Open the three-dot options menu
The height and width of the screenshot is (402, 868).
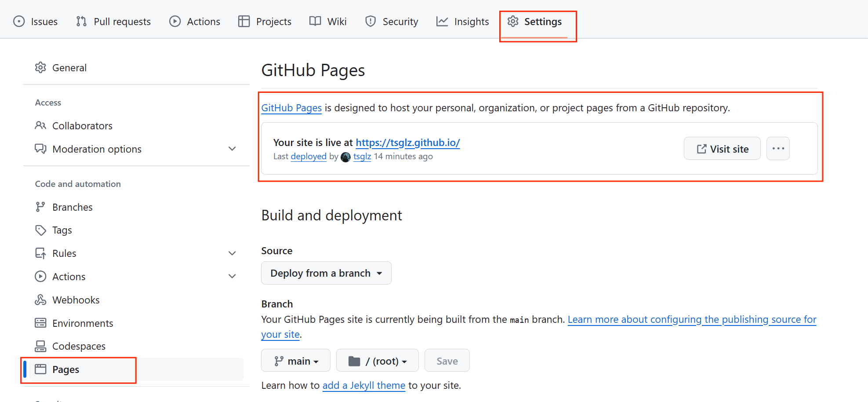click(x=777, y=149)
